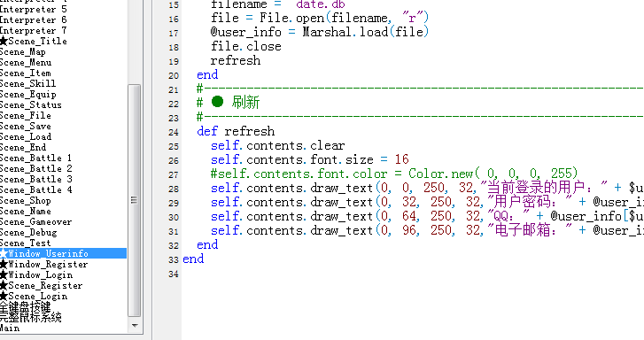
Task: Open the Scene_Menu script
Action: (x=26, y=62)
